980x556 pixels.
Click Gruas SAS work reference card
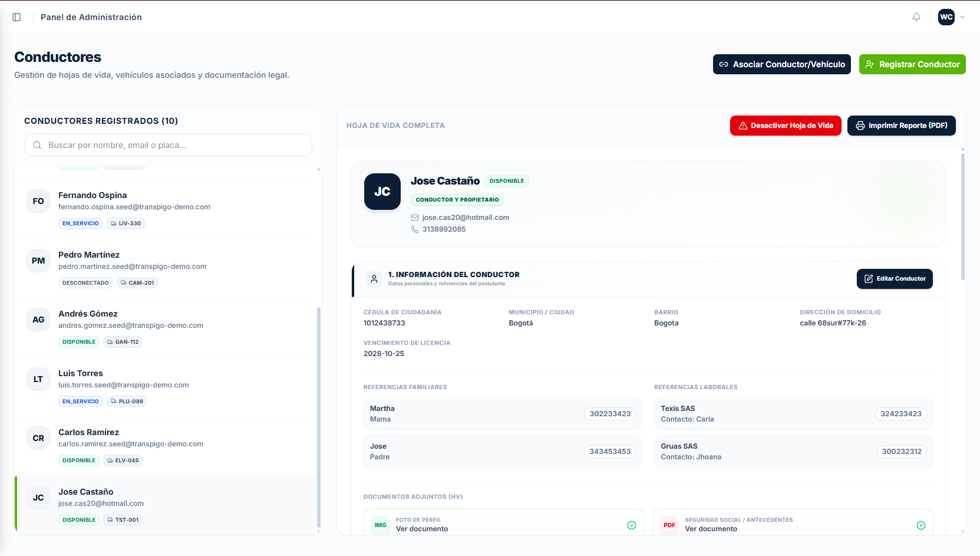[x=794, y=452]
